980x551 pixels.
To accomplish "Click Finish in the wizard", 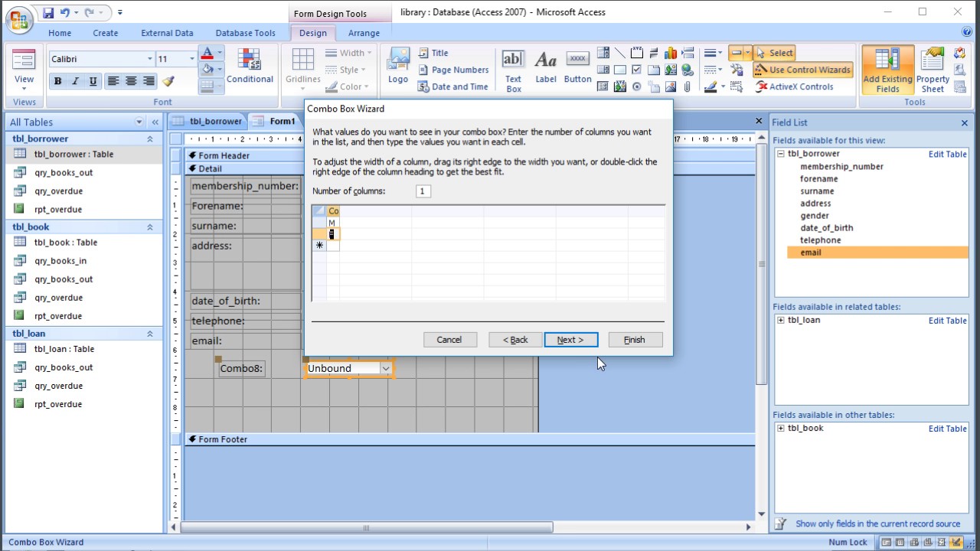I will (635, 340).
